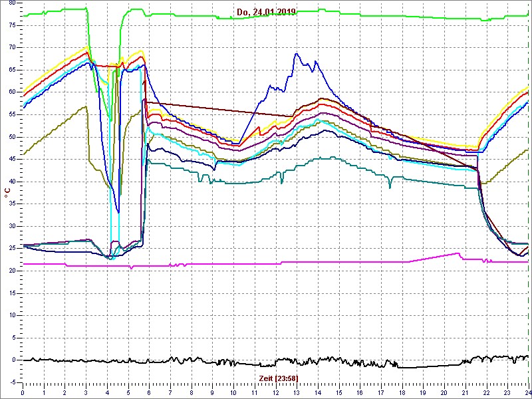Screen dimensions: 532x399
Task: Choose hour 15 on the time axis
Action: click(338, 392)
